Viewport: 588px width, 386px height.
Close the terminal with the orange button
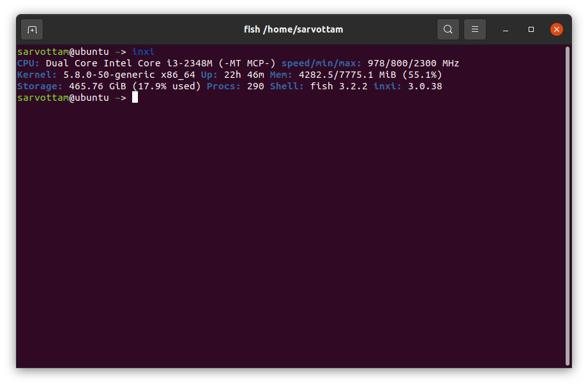557,29
